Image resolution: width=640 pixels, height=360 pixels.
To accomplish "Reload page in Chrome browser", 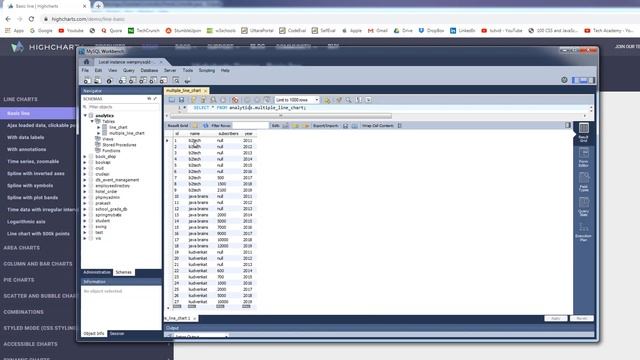I will (x=31, y=19).
